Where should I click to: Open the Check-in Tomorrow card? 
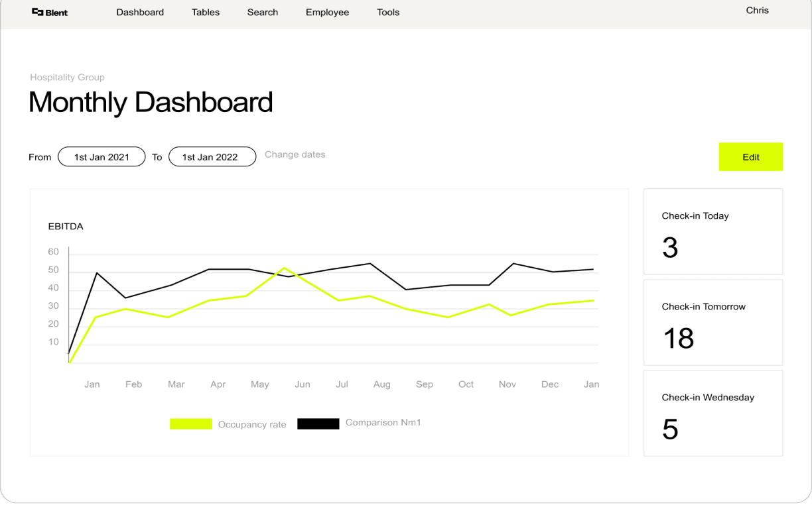point(713,322)
